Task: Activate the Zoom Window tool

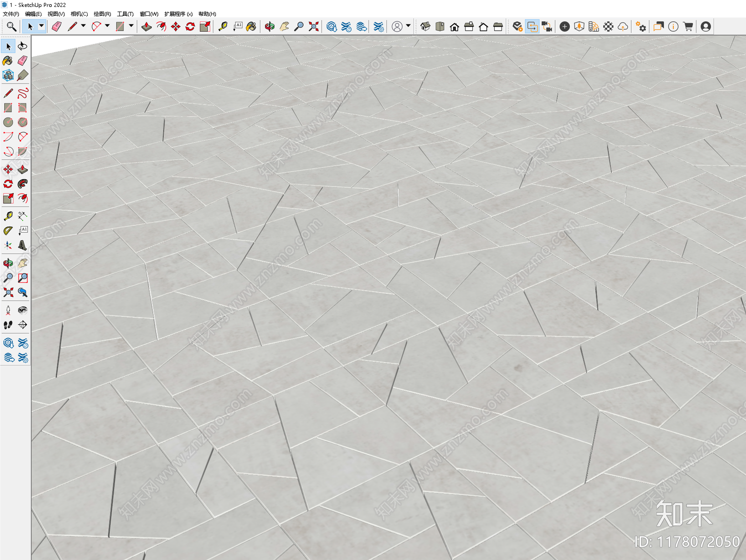Action: [22, 277]
